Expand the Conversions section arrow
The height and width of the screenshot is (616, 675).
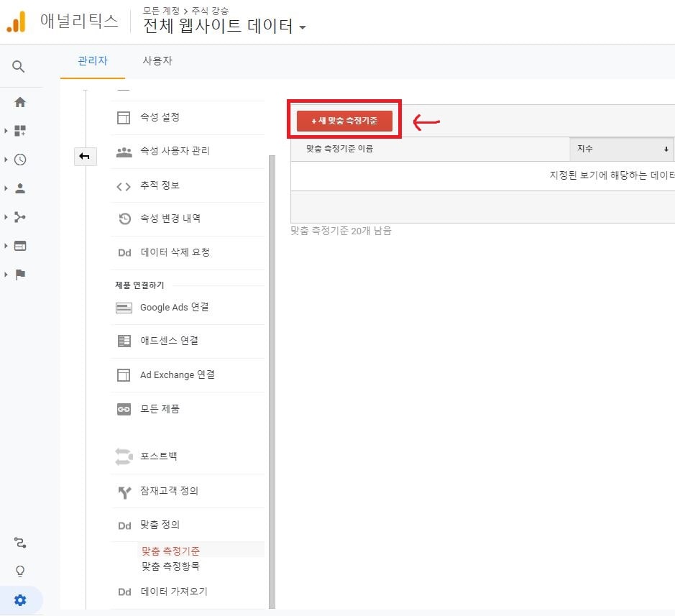6,274
